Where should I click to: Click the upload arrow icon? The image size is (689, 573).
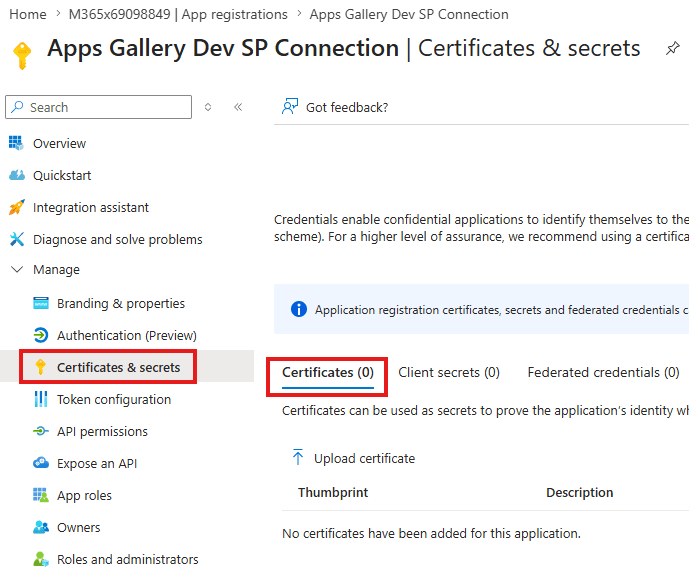coord(298,457)
